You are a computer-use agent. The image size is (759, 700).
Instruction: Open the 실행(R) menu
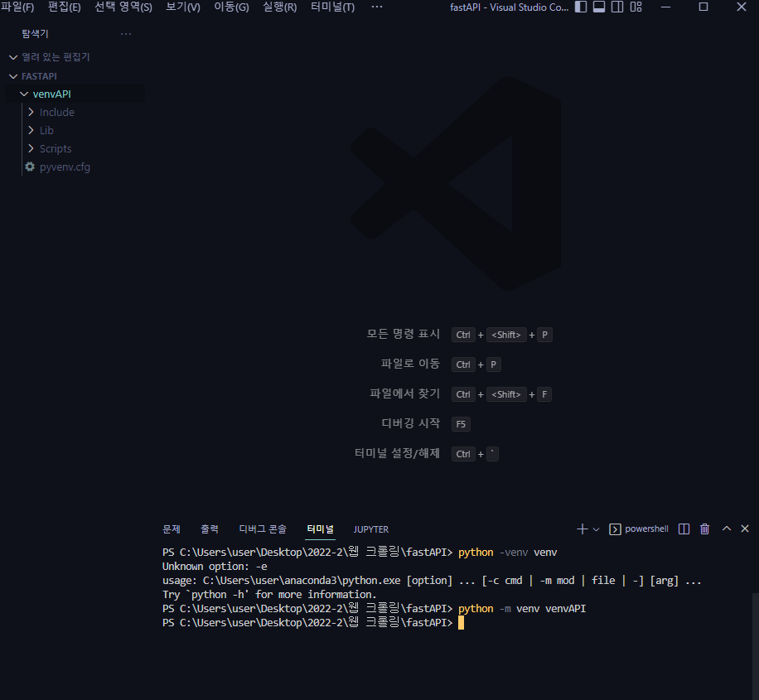click(280, 7)
